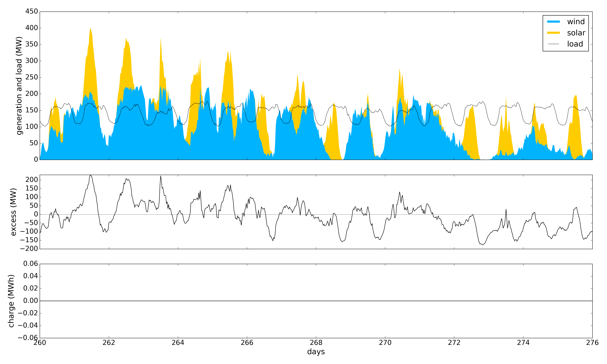Viewport: 607px width, 364px height.
Task: Click the 0.00 tick on charge axis
Action: (x=31, y=301)
